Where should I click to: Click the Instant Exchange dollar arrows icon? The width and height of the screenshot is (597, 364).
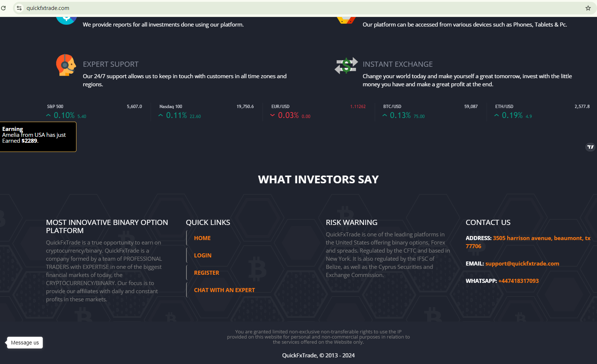346,66
